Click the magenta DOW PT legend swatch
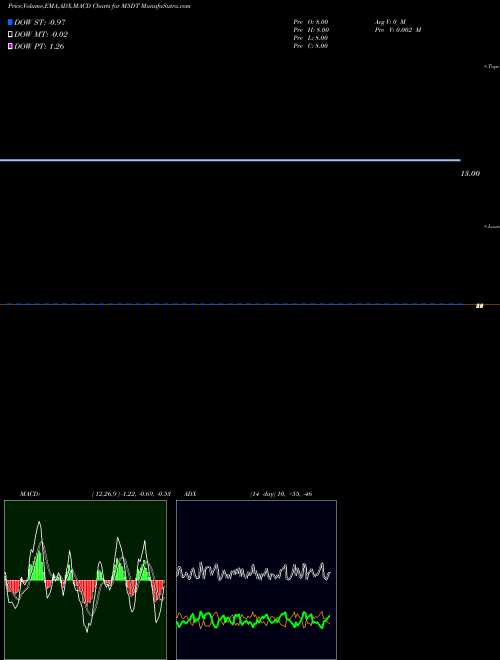The image size is (500, 660). pos(10,46)
